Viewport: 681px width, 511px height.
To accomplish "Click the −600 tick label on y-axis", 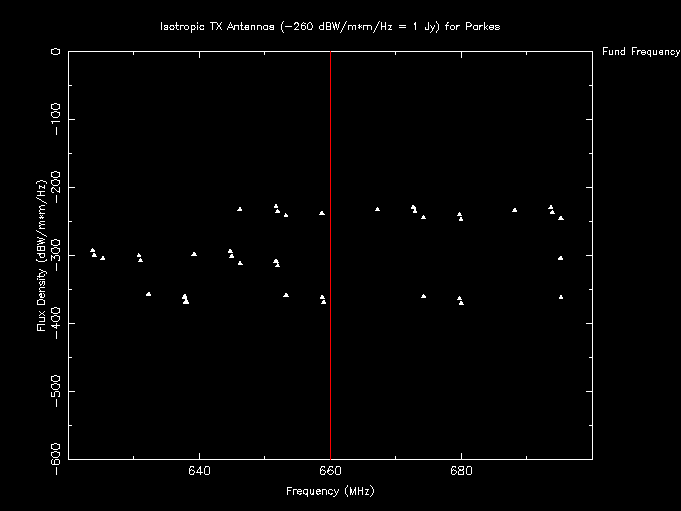I will (56, 457).
